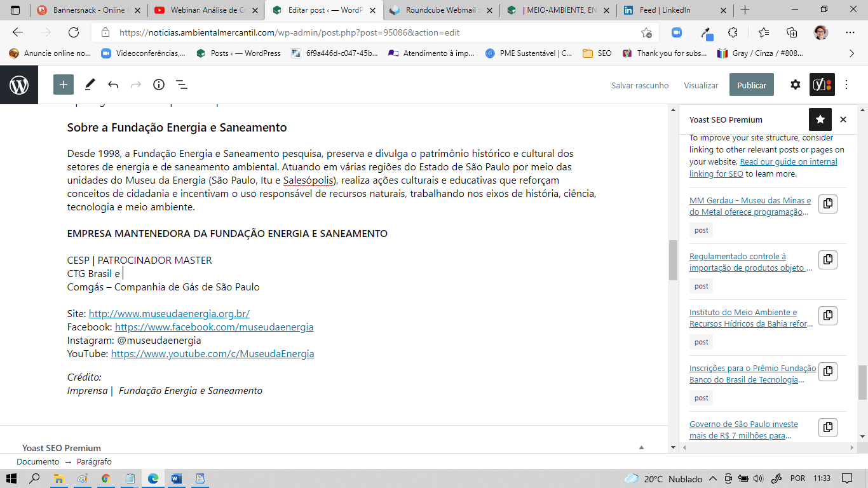This screenshot has width=868, height=488.
Task: Switch to the Roundcube Webmail tab
Action: [x=442, y=10]
